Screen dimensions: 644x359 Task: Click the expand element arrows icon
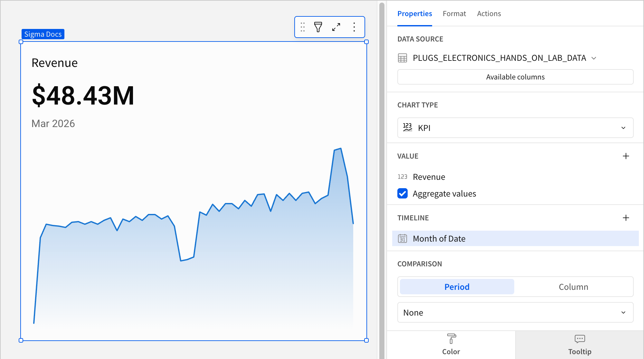point(336,27)
